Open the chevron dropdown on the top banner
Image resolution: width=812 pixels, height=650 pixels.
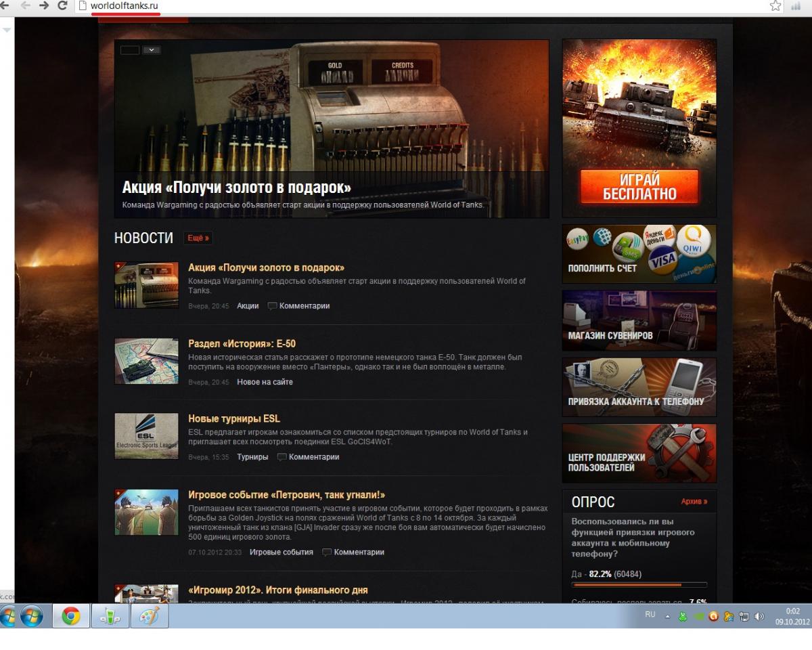tap(152, 49)
